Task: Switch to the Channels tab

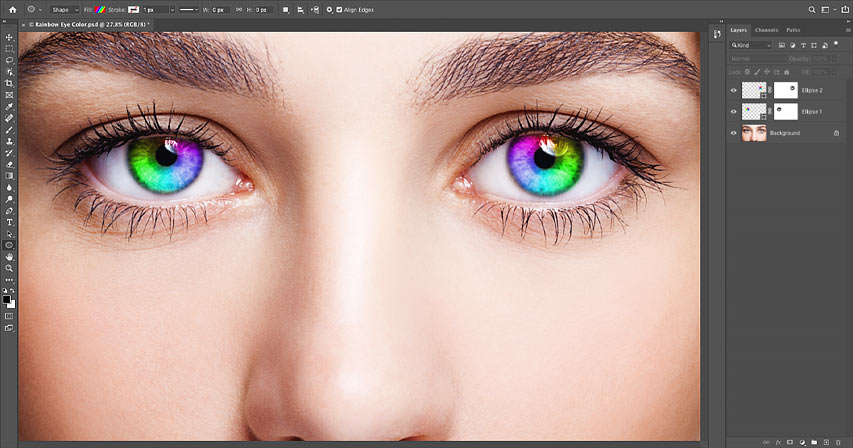Action: [x=766, y=30]
